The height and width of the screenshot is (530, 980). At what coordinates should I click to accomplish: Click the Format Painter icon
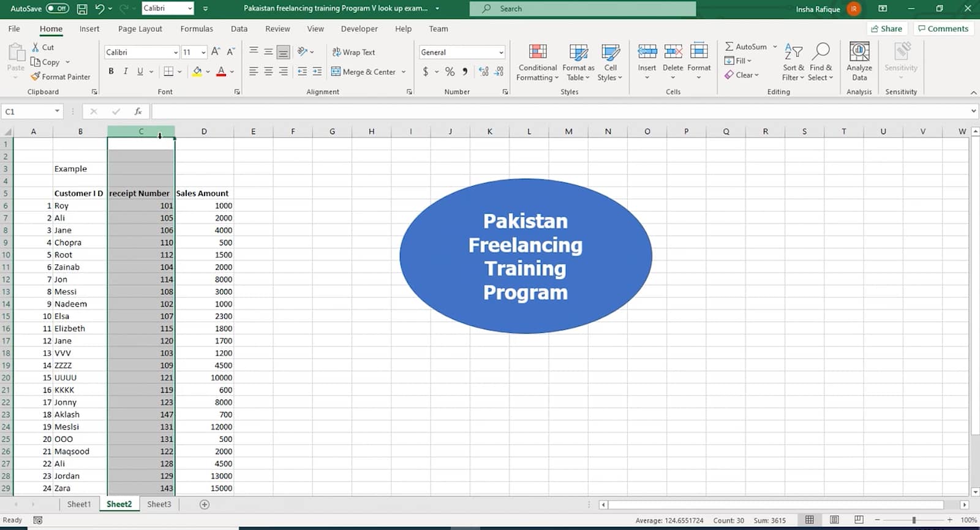point(36,77)
